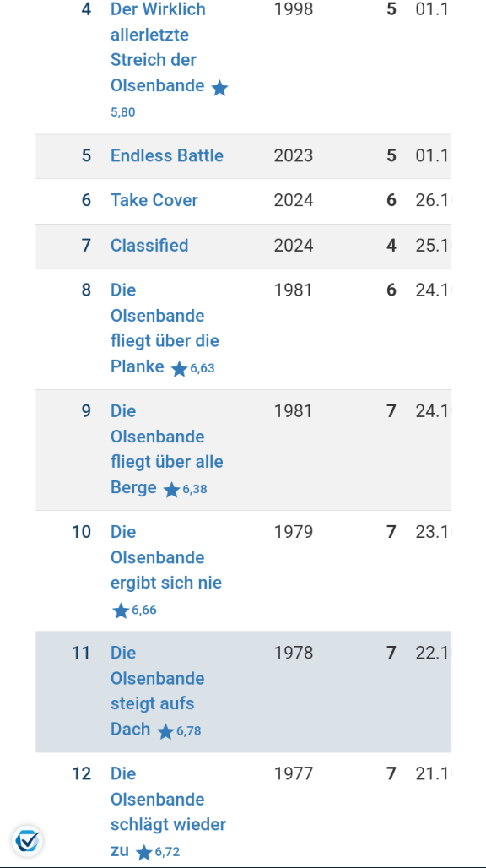Open Die Olsenbande schlägt wieder zu
The width and height of the screenshot is (486, 868).
[x=168, y=811]
